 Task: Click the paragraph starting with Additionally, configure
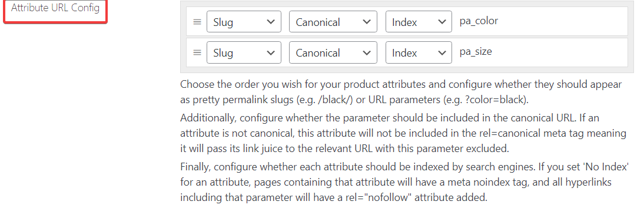(x=403, y=133)
